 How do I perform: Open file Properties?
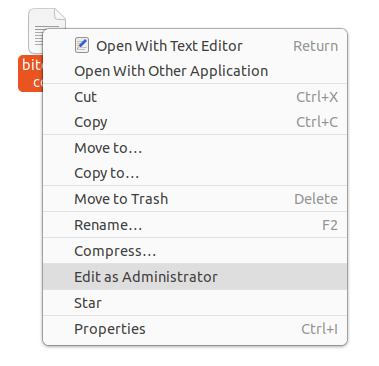click(195, 329)
